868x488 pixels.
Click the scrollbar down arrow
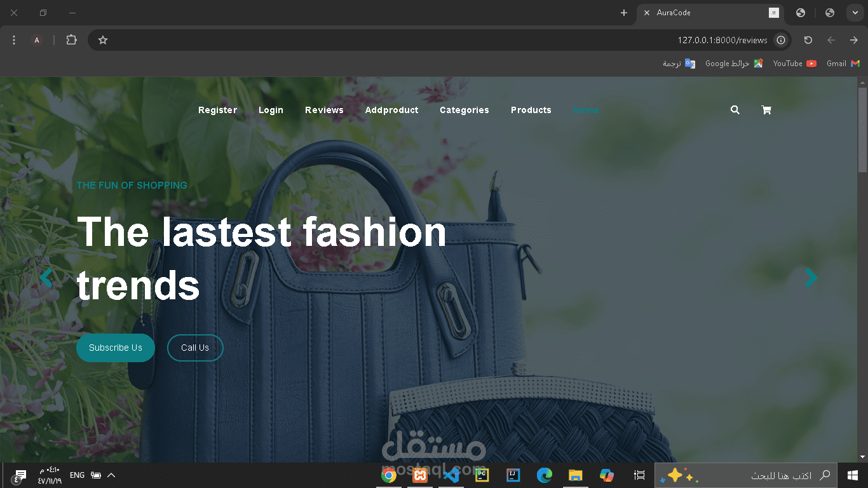click(x=862, y=456)
